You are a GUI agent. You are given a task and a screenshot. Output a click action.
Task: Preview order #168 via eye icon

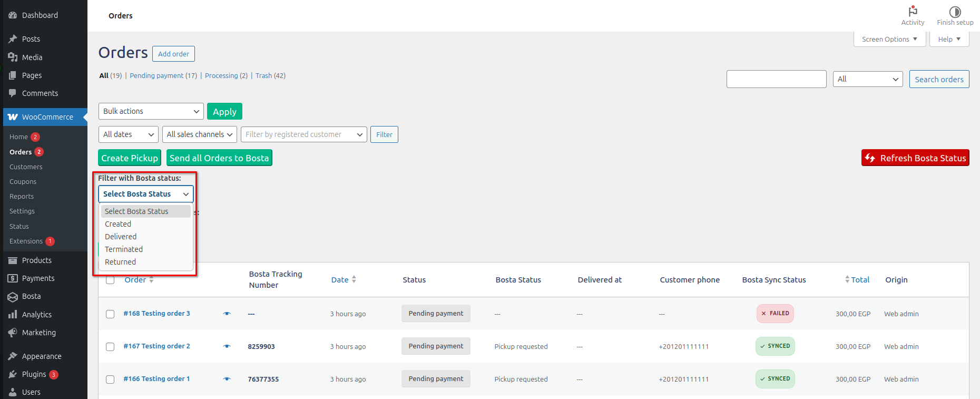(x=227, y=314)
